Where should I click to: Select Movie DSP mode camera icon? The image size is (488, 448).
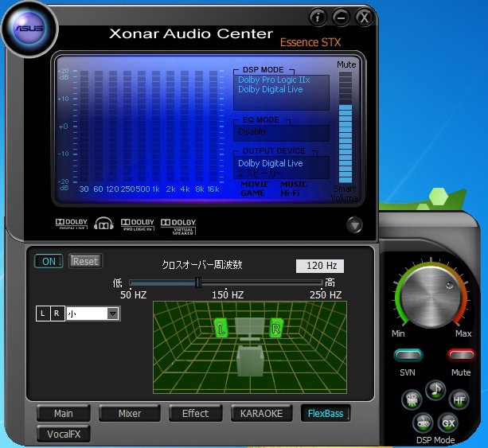[x=412, y=399]
